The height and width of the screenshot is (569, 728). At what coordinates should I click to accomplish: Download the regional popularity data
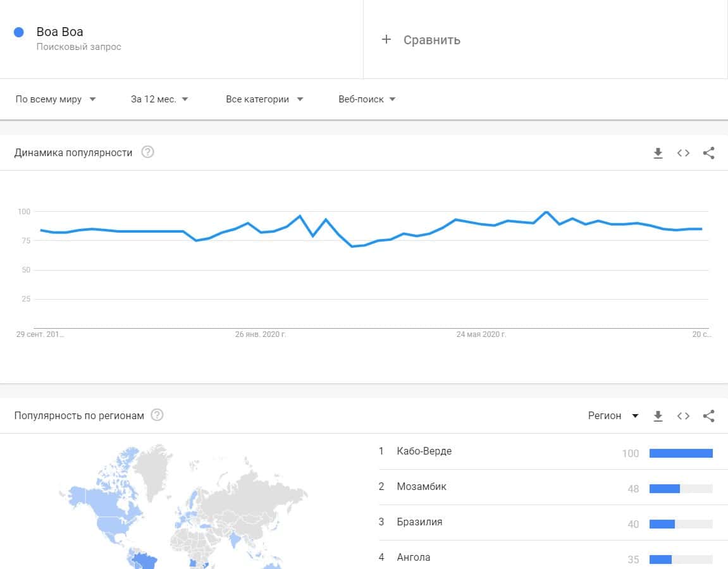click(x=658, y=416)
